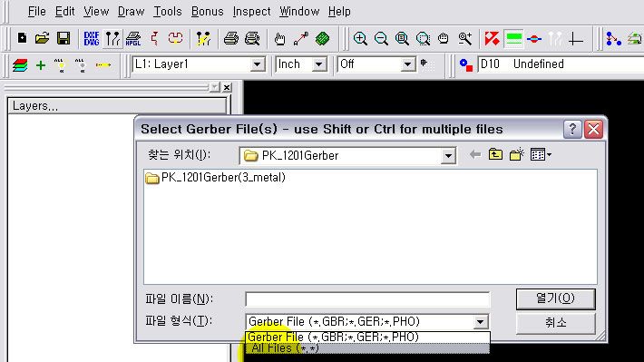The width and height of the screenshot is (644, 362).
Task: Click the zoom plus/minus magnifier icon
Action: [x=465, y=39]
